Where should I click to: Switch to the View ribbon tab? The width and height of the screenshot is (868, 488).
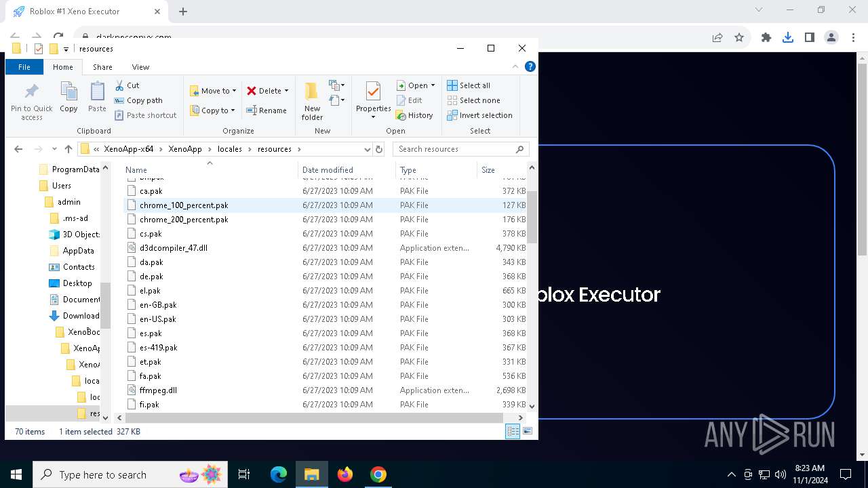tap(140, 67)
